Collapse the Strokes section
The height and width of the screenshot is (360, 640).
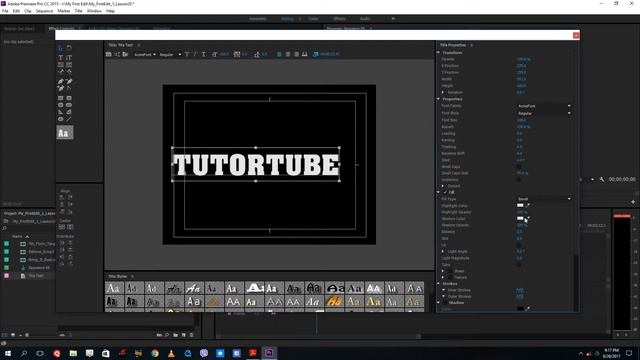point(439,283)
